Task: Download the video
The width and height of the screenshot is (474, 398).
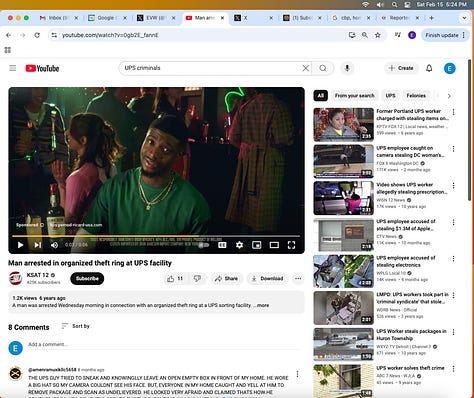Action: pos(267,279)
